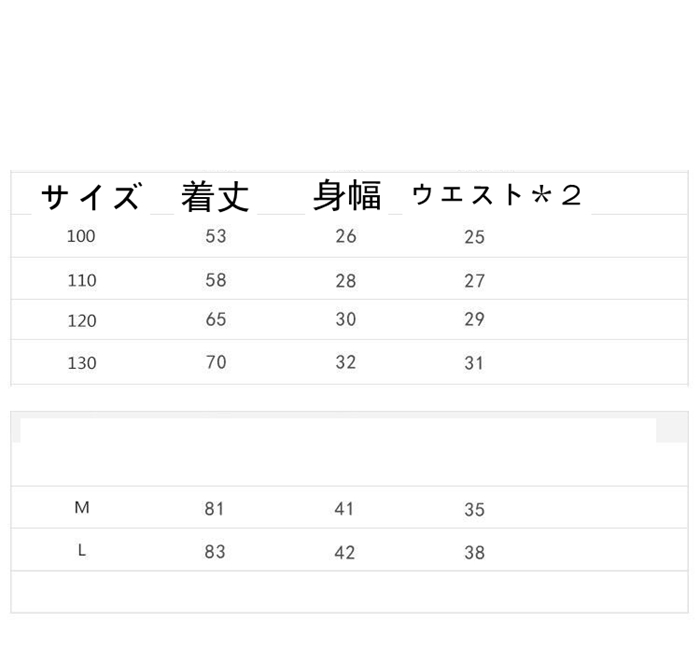Click the 身幅 value 42 for L
Viewport: 700px width, 663px height.
[x=344, y=552]
